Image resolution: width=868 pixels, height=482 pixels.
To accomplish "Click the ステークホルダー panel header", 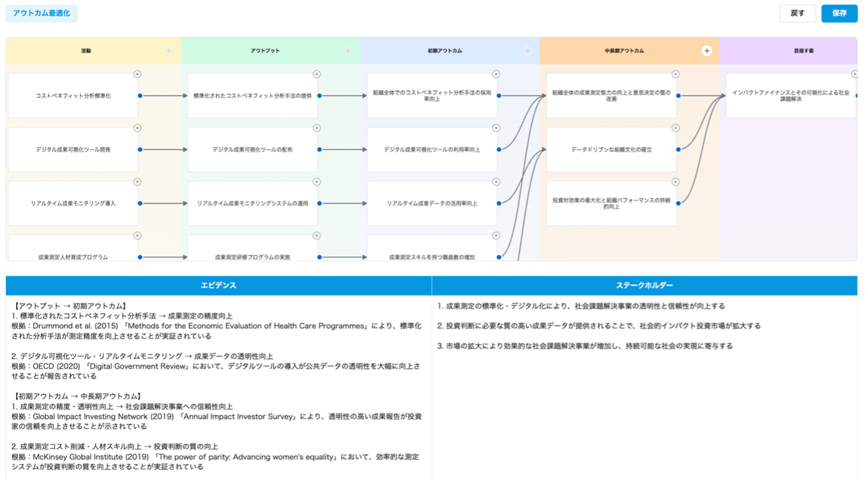I will point(644,286).
